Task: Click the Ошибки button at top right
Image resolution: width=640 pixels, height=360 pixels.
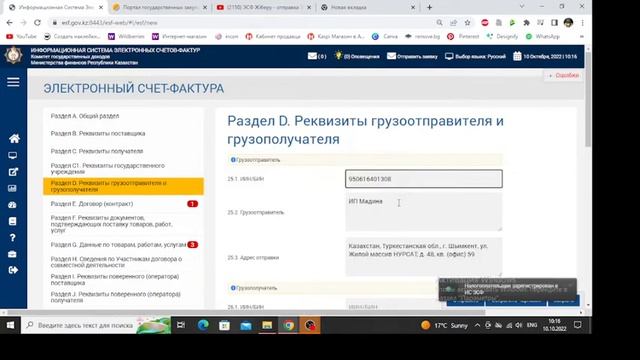Action: 564,75
